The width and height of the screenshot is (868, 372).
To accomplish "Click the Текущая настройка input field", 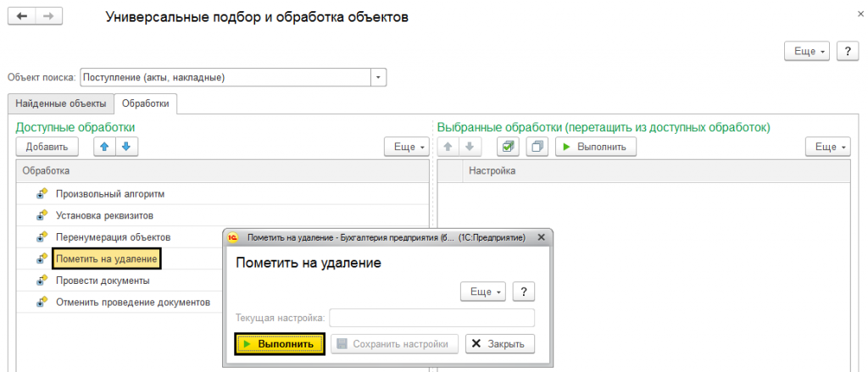I will (x=431, y=318).
